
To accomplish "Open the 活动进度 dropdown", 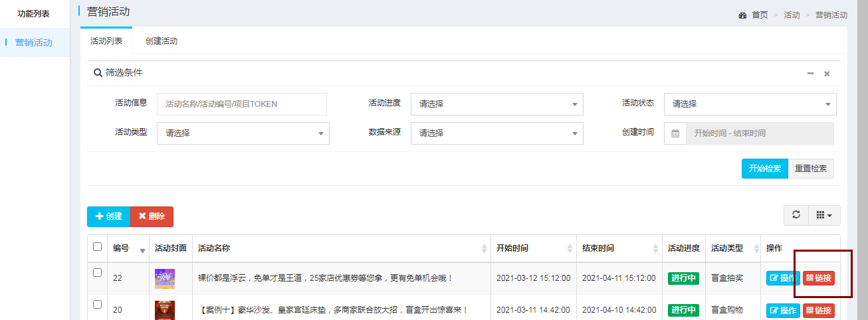I will point(497,104).
